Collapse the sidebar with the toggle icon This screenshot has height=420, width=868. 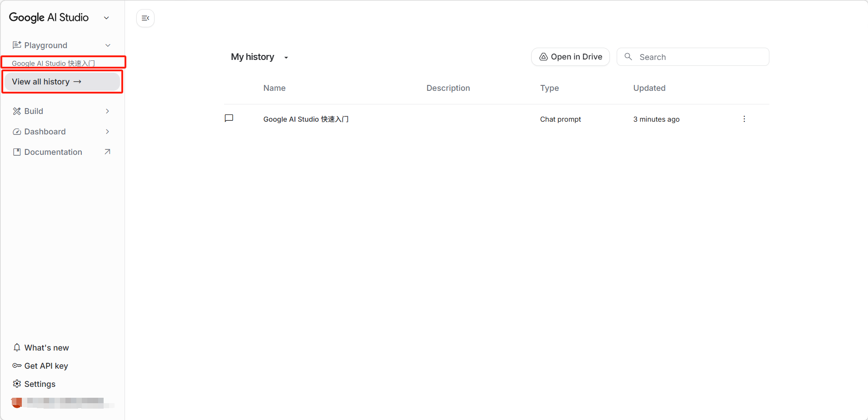coord(145,18)
